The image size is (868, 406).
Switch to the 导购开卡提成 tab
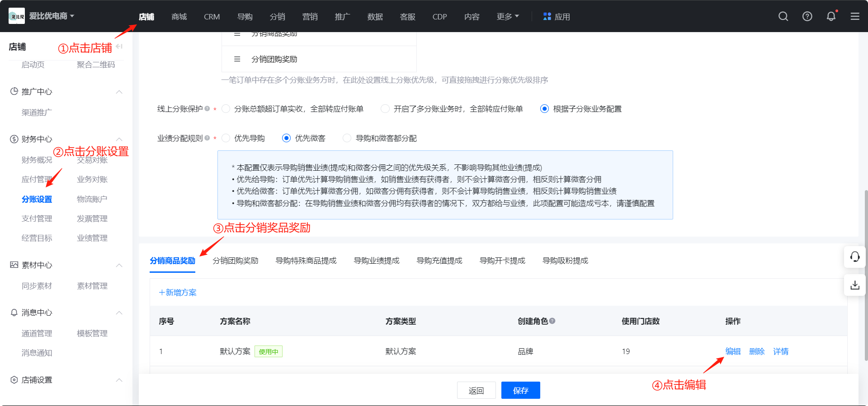click(502, 261)
